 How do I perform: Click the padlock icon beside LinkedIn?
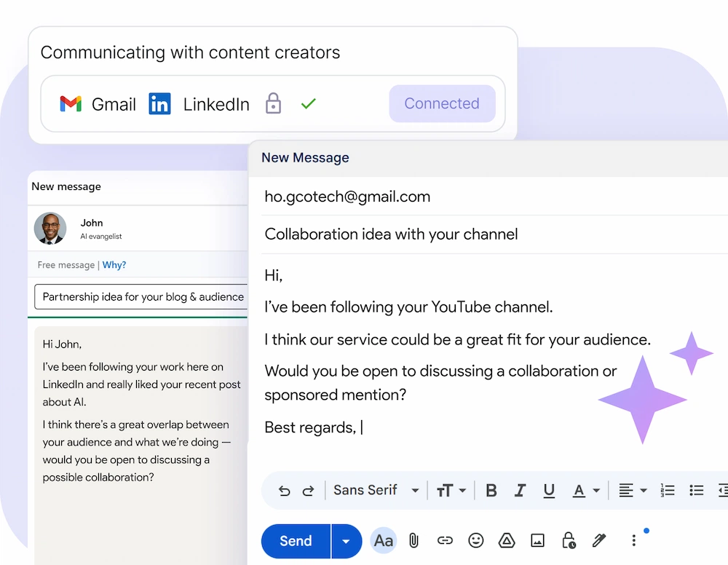pos(273,103)
